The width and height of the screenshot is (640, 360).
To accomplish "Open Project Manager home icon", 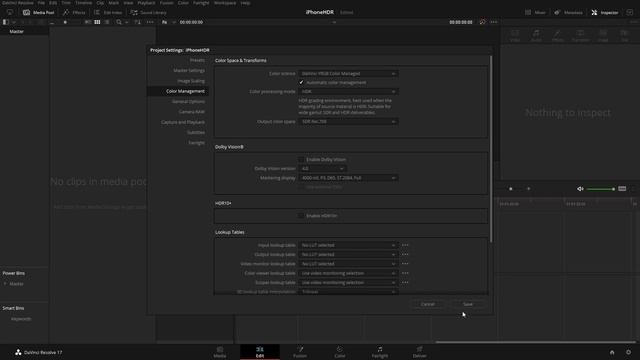I will pos(612,352).
